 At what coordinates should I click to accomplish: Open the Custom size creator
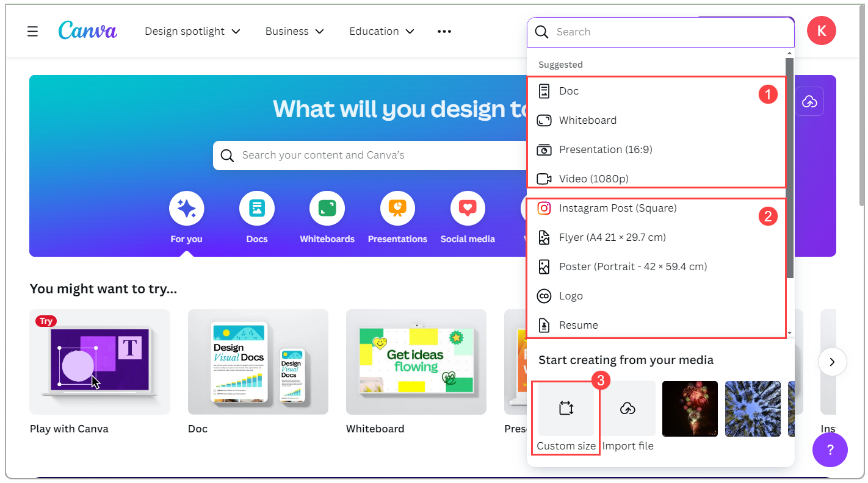click(x=565, y=409)
